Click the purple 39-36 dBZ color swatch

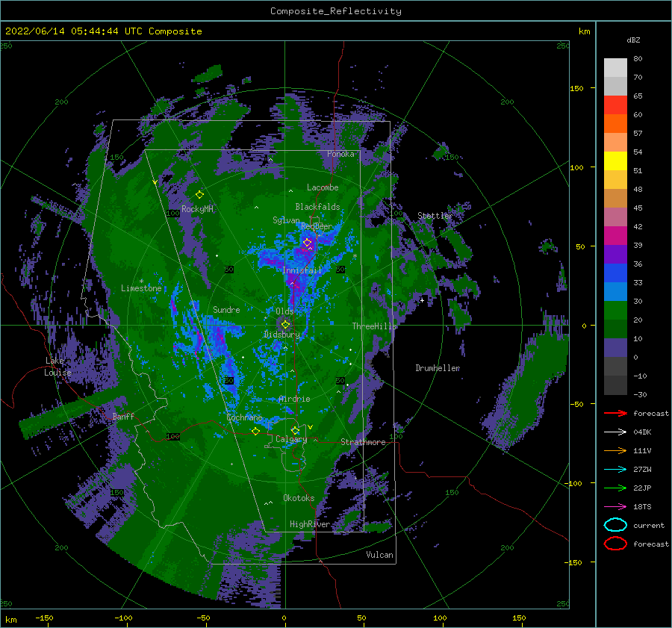click(615, 255)
